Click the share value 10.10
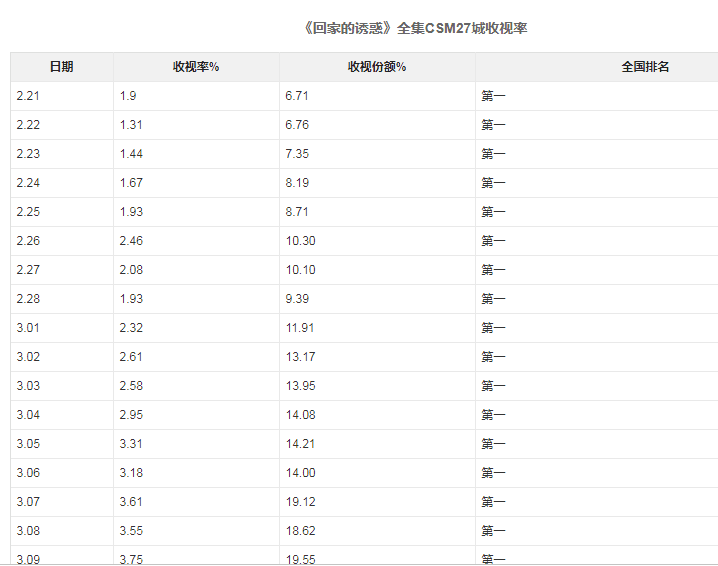Viewport: 718px width, 566px height. (300, 270)
